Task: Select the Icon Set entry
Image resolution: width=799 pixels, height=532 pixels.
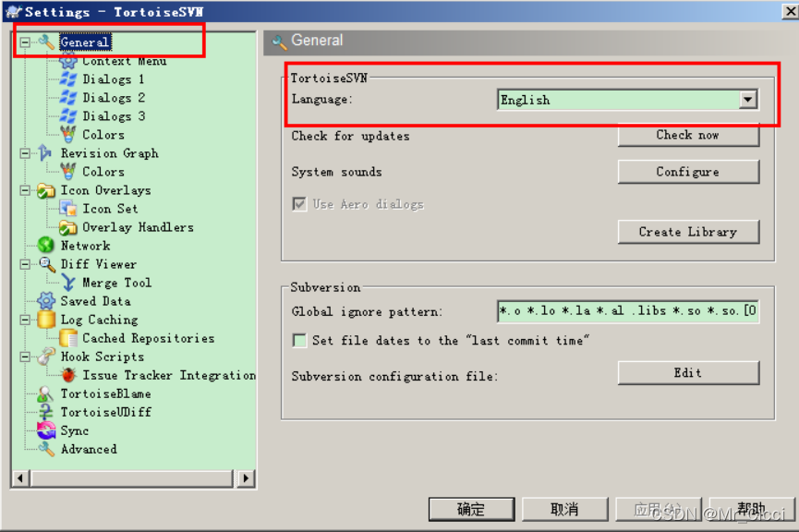Action: coord(110,209)
